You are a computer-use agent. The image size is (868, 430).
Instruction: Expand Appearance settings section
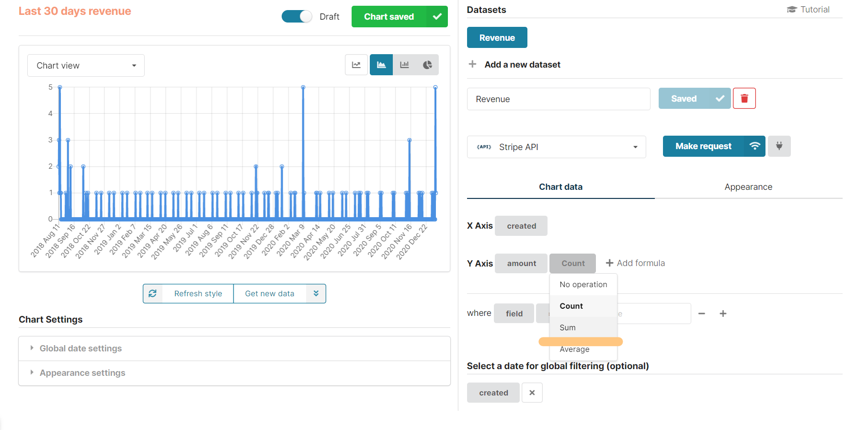[82, 373]
